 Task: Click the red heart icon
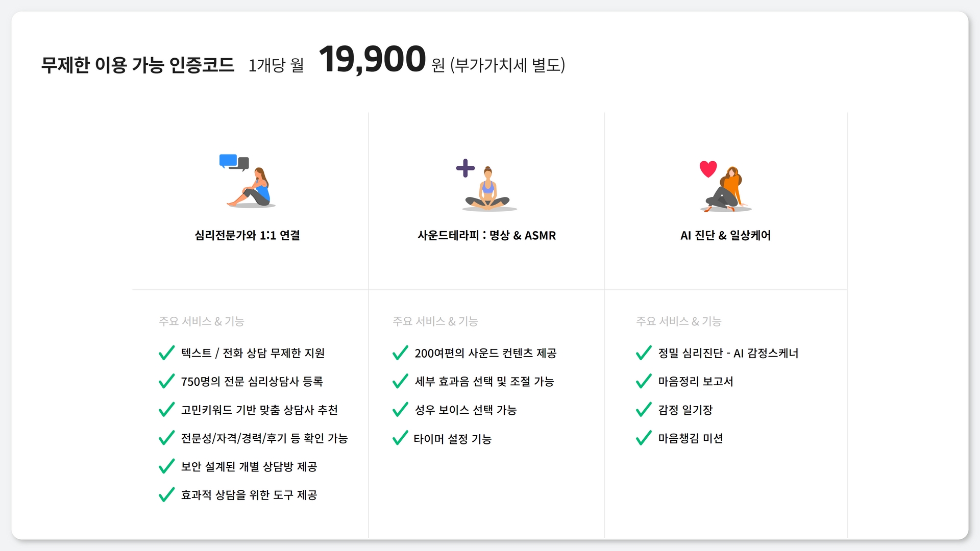pos(708,169)
